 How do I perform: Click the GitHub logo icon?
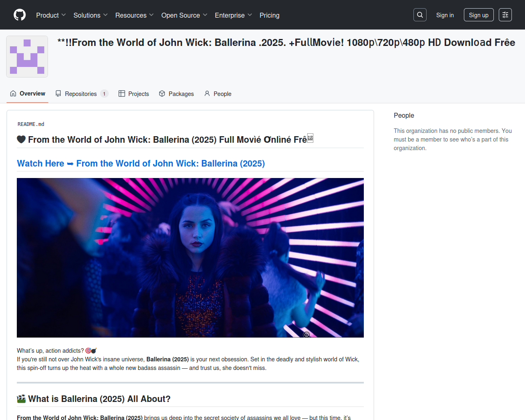(x=20, y=15)
